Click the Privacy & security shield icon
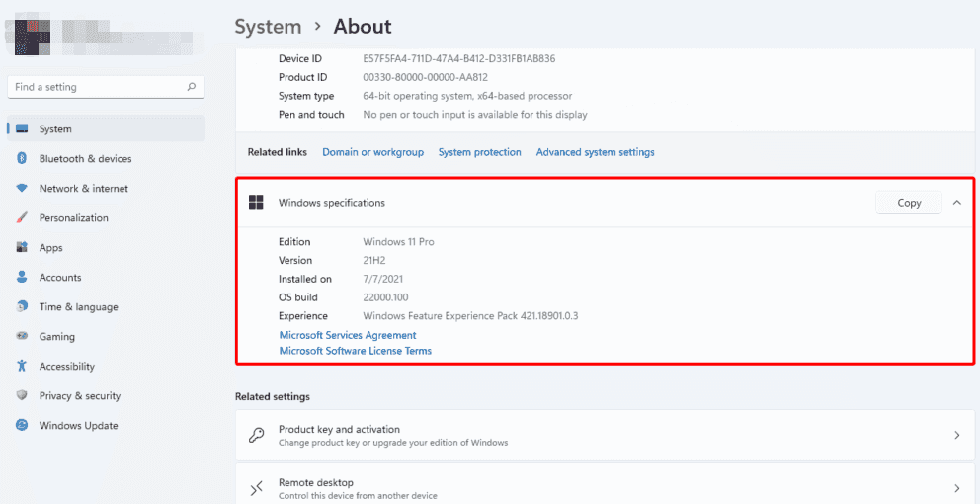 click(x=22, y=396)
